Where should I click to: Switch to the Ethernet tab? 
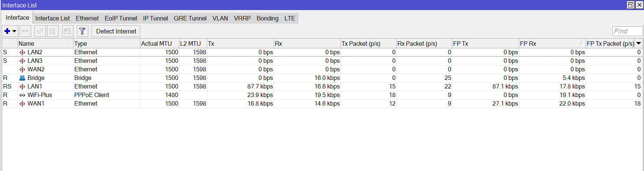(x=87, y=18)
